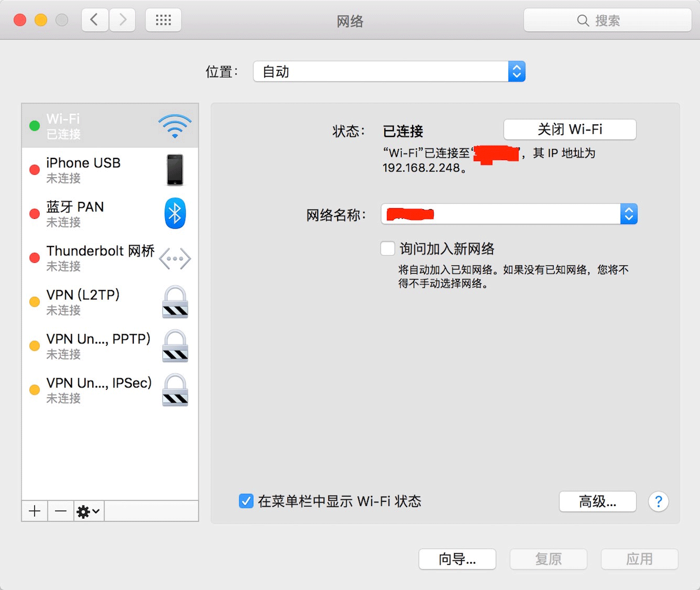Click the yellow minimize window button

41,20
